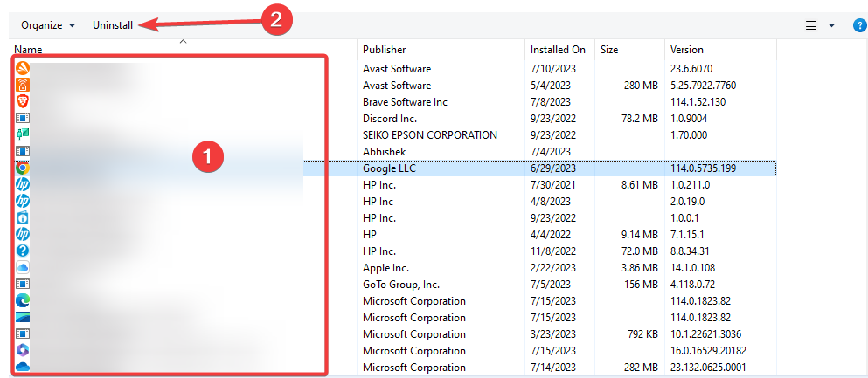Sort programs by the Publisher column header
The height and width of the screenshot is (378, 868).
tap(385, 50)
